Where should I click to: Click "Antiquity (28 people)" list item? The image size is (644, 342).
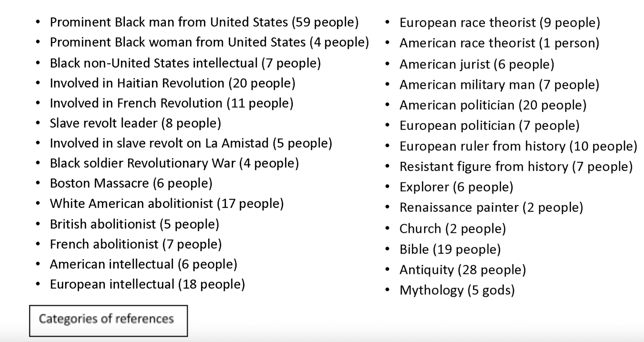[x=462, y=270]
